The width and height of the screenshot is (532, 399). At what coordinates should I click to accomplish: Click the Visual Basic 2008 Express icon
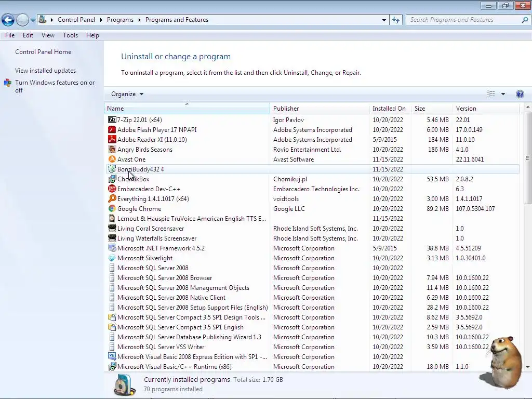pos(112,356)
